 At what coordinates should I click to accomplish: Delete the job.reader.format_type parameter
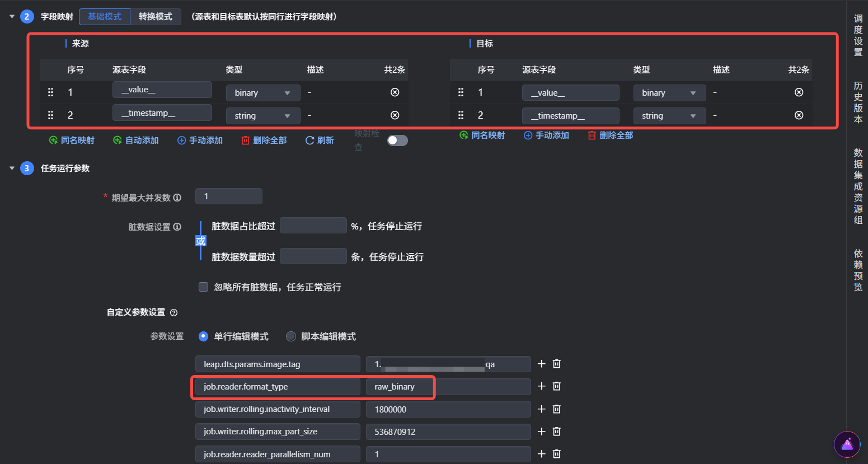[557, 386]
